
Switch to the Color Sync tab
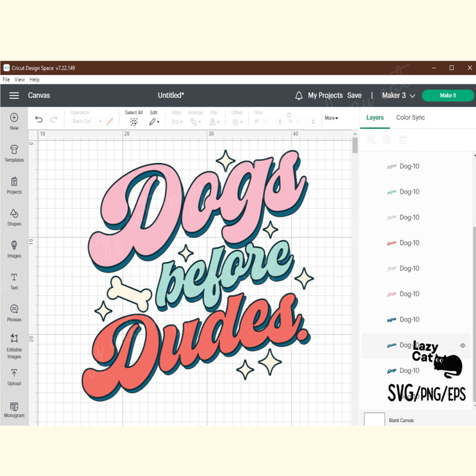click(x=411, y=118)
